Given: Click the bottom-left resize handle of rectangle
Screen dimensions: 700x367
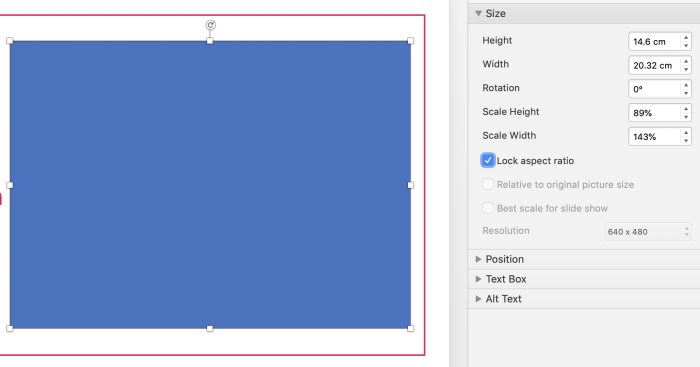Looking at the screenshot, I should coord(10,329).
